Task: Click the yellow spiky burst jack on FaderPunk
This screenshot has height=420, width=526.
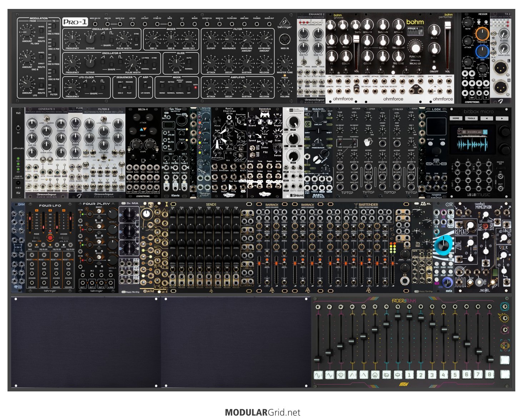Action: [505, 317]
